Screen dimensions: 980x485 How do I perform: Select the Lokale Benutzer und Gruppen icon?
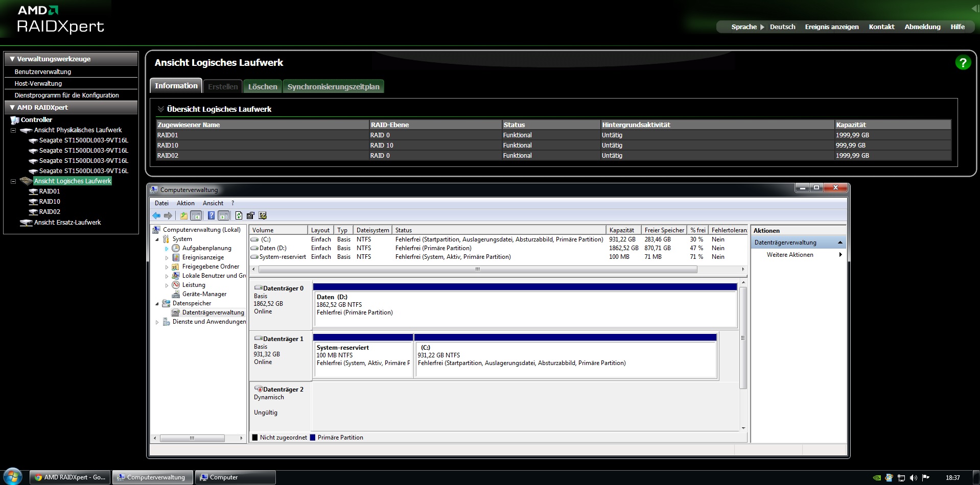coord(176,276)
